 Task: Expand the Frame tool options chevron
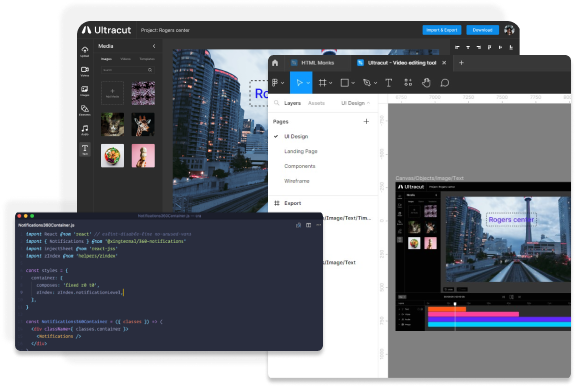pos(330,83)
